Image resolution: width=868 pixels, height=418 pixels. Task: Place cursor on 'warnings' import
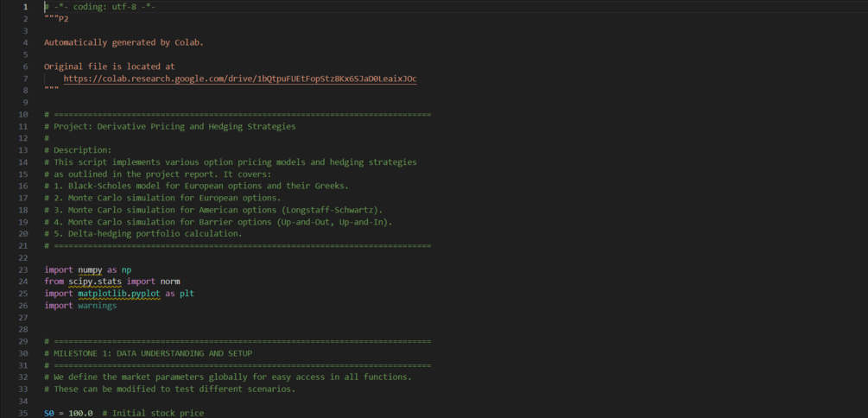[97, 306]
